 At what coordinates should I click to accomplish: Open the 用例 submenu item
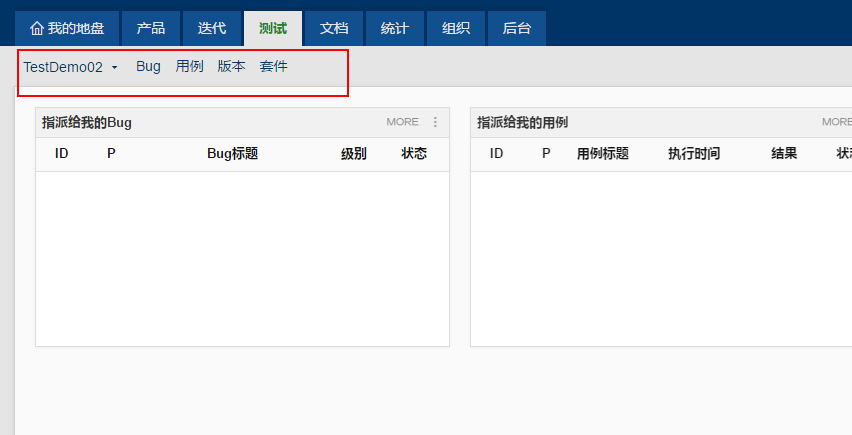point(190,66)
